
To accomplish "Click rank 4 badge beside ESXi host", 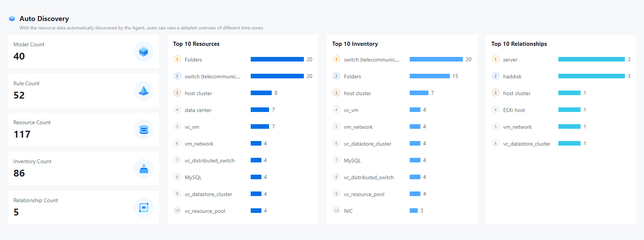I will click(495, 110).
